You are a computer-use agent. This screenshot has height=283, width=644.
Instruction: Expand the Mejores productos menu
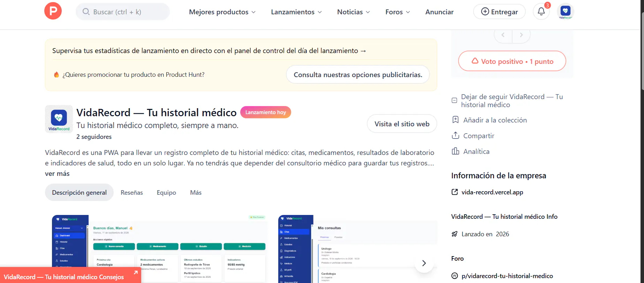(x=222, y=12)
